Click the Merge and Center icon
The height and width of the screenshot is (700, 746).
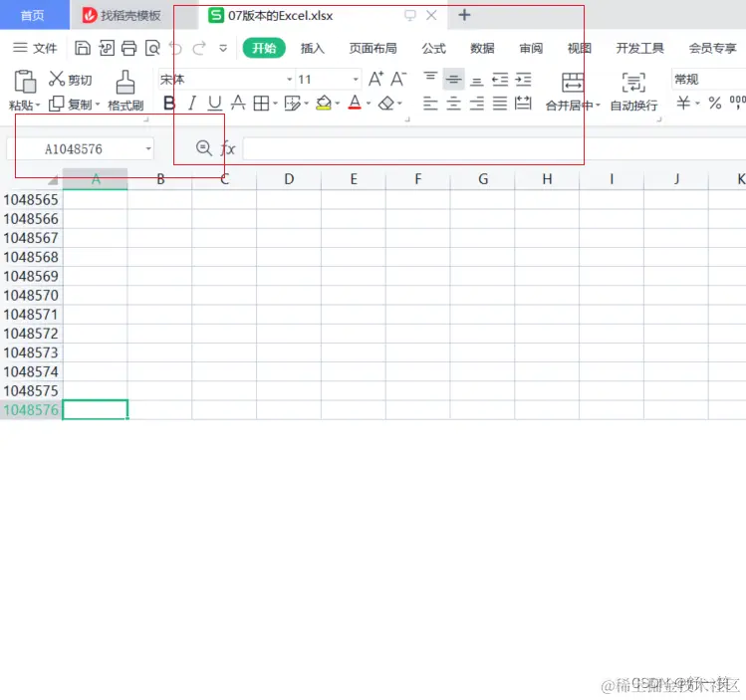click(x=573, y=83)
